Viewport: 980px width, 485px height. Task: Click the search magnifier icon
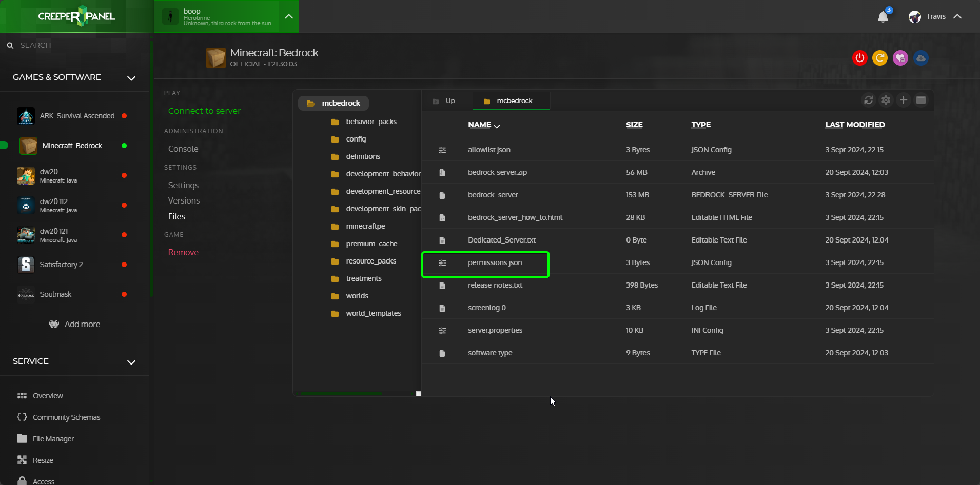coord(10,45)
